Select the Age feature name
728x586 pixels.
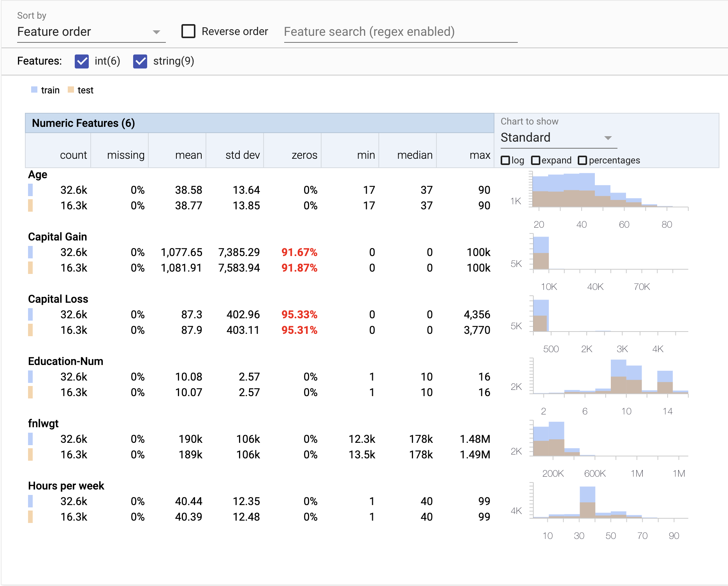point(38,174)
